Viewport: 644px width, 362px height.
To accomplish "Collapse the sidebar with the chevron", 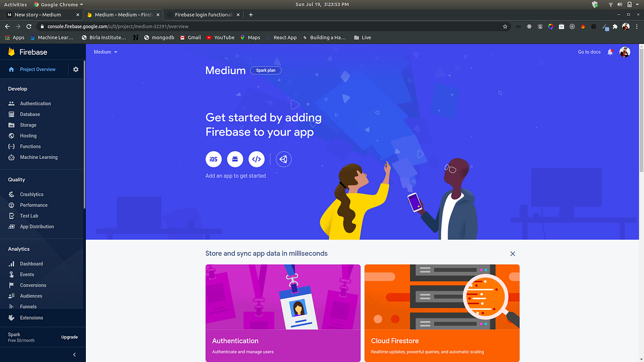I will pos(75,354).
